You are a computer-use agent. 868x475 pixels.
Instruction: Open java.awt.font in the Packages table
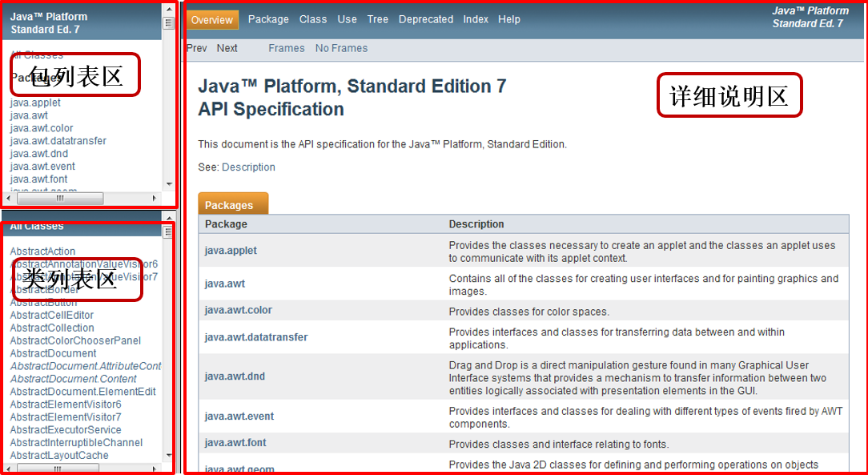(235, 443)
